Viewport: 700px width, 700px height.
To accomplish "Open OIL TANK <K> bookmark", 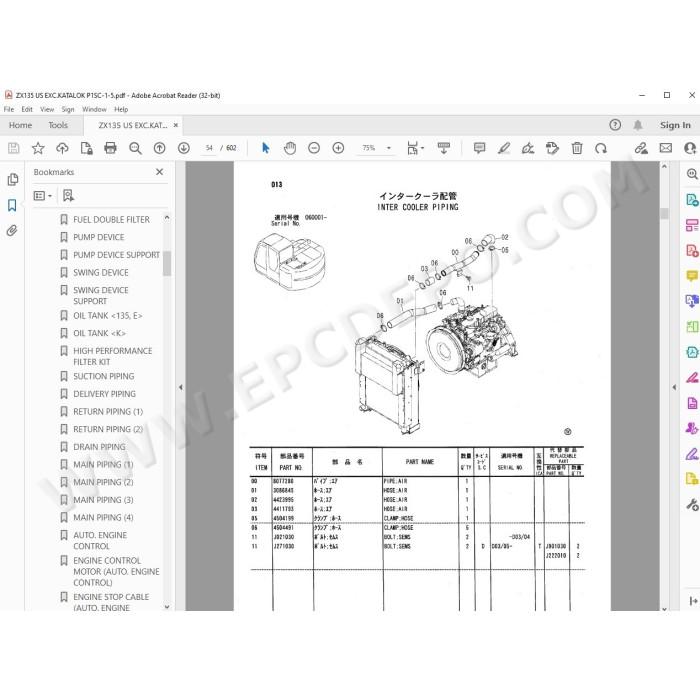I will tap(99, 333).
